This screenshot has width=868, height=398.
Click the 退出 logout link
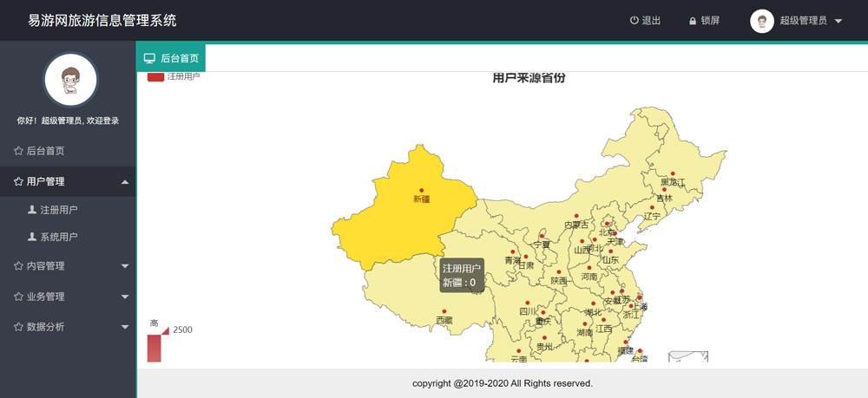(646, 21)
